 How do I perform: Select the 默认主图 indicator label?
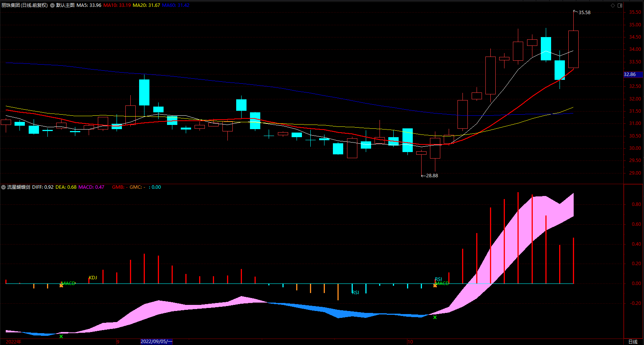pyautogui.click(x=65, y=5)
